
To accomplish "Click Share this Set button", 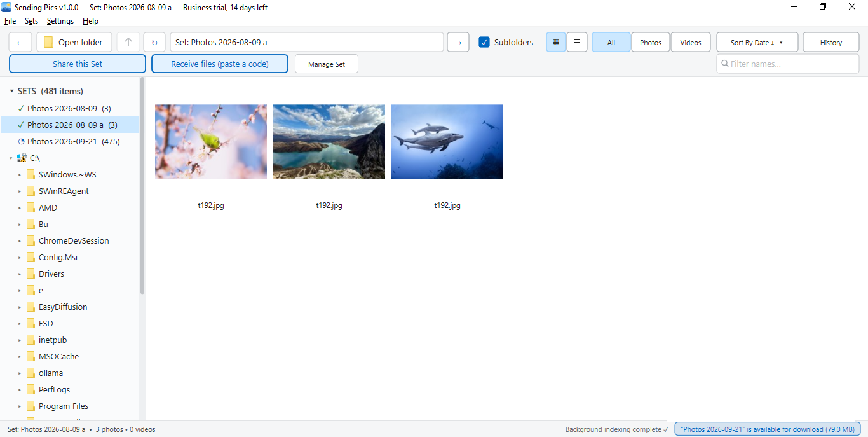I will coord(78,64).
